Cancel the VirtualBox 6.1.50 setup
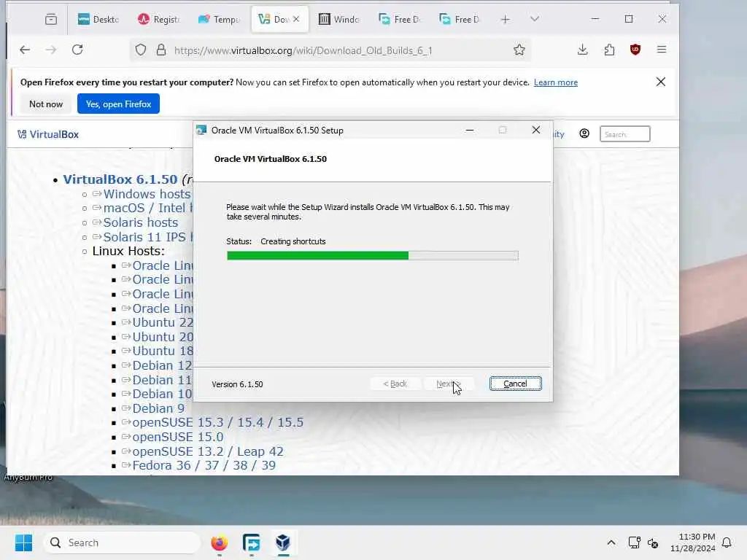The height and width of the screenshot is (560, 747). click(516, 384)
